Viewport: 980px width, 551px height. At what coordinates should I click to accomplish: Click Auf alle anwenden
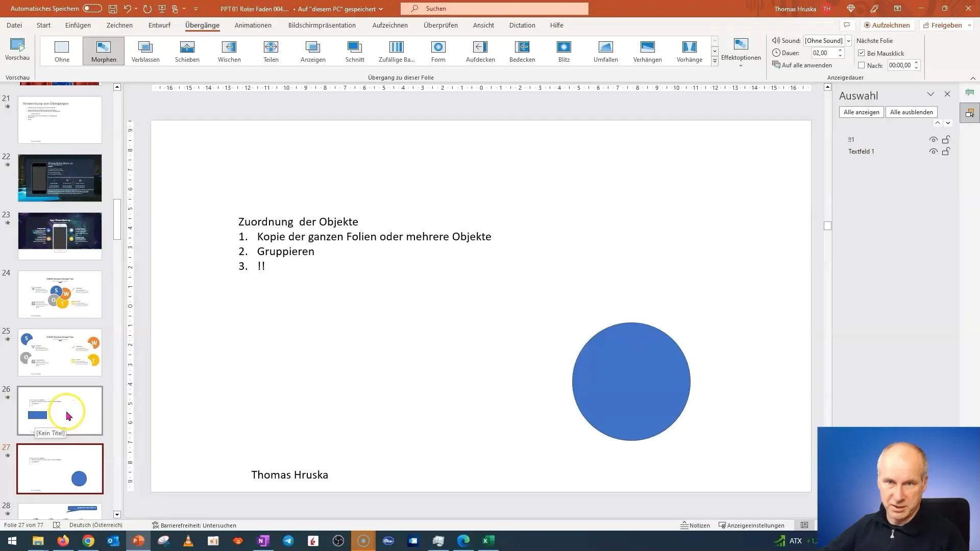click(802, 65)
